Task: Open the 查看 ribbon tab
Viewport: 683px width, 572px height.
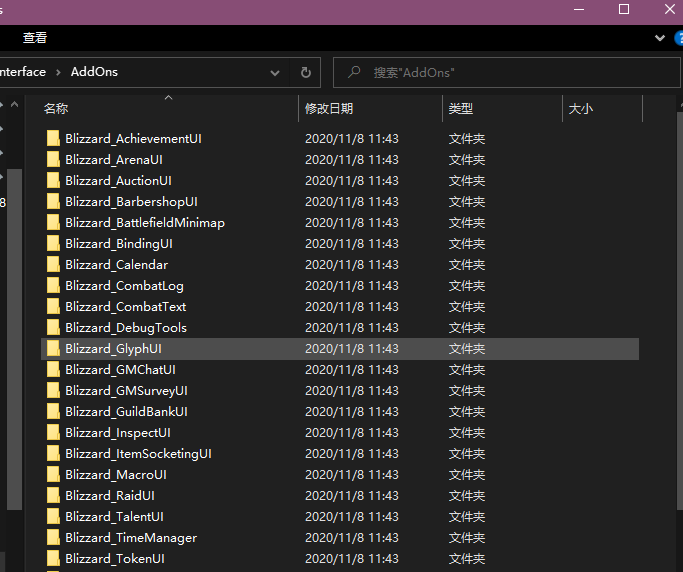Action: [35, 38]
